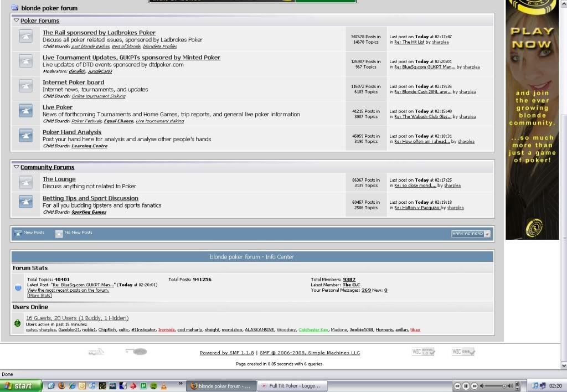Open the Internet Poker board link
Image resolution: width=567 pixels, height=392 pixels.
pos(74,82)
